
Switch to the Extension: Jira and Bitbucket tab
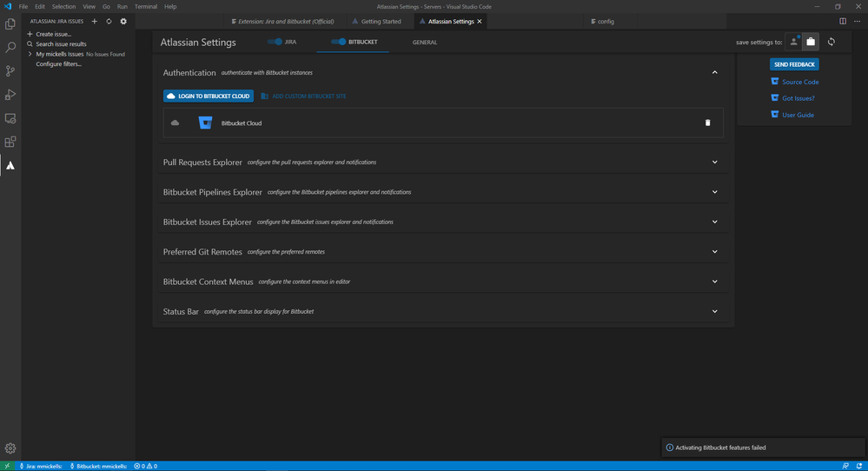(283, 21)
